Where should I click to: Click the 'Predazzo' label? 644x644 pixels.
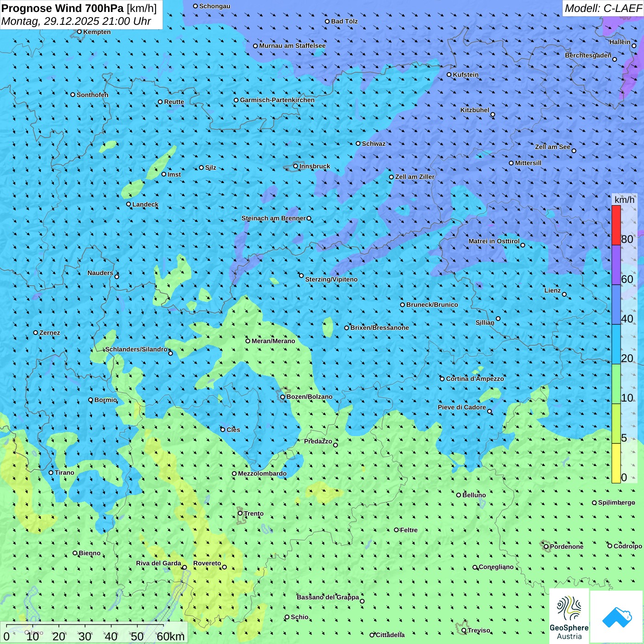click(318, 441)
